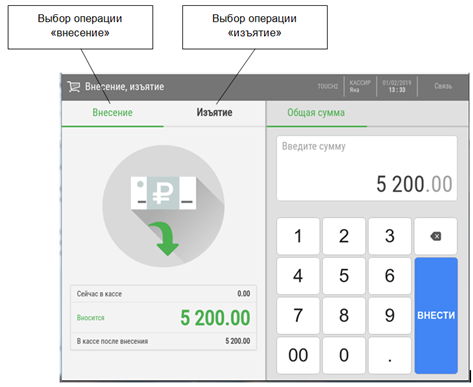
Task: Click the Вносится 5 200.00 amount row
Action: (x=163, y=318)
